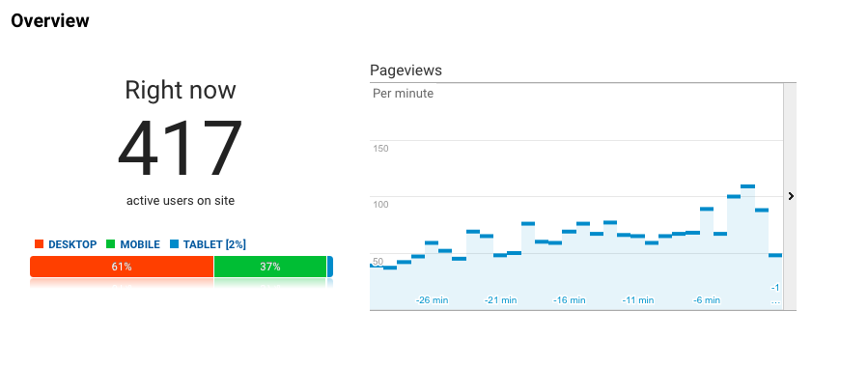Click the blue TABLET legend square
The width and height of the screenshot is (868, 368).
pos(174,244)
